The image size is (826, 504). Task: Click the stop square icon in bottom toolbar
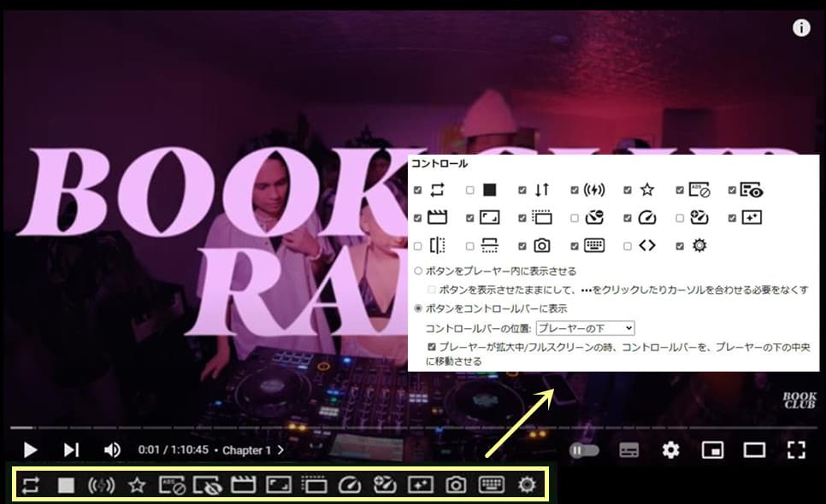66,484
